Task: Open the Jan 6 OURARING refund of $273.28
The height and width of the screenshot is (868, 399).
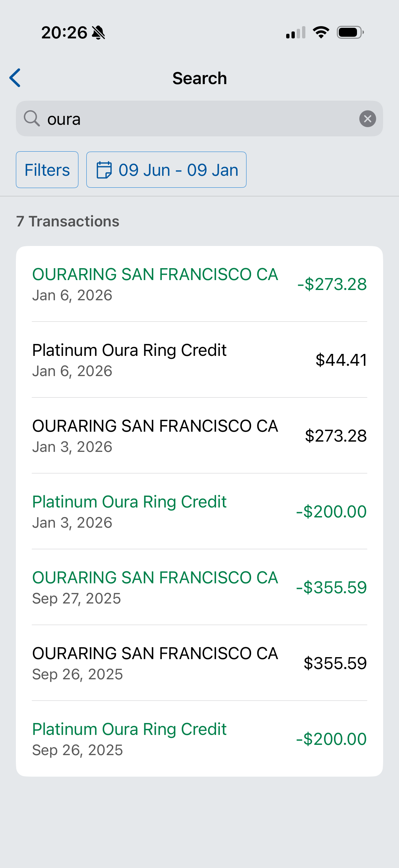Action: (199, 284)
